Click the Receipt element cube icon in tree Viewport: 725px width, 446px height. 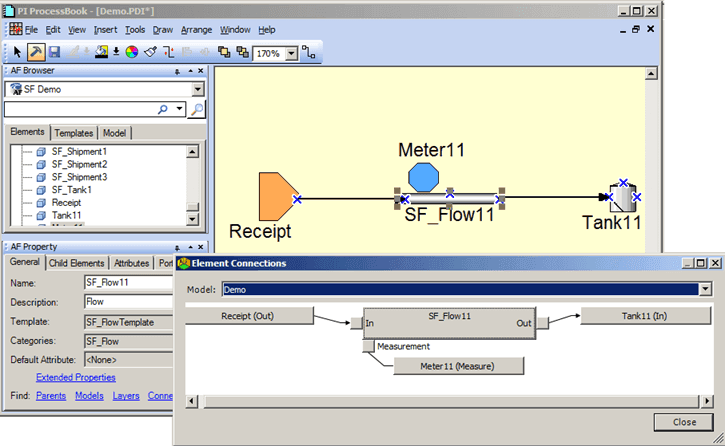click(41, 202)
